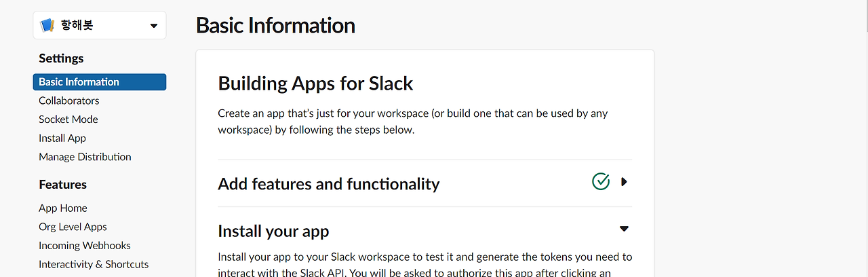Collapse the Install your app section arrow
The image size is (868, 277).
point(625,229)
